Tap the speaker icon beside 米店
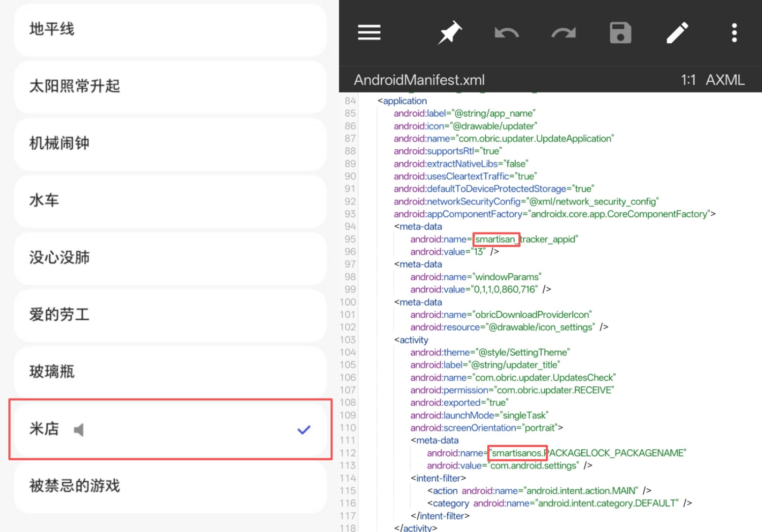The image size is (762, 532). tap(79, 430)
